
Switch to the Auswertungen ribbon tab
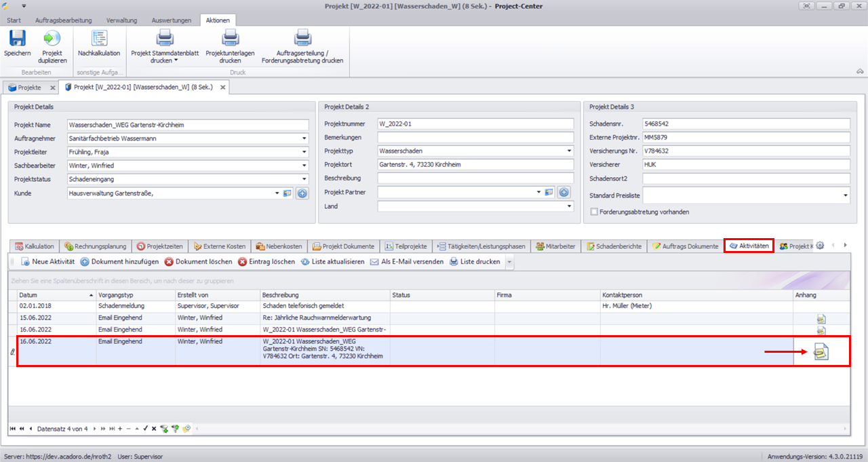(171, 20)
